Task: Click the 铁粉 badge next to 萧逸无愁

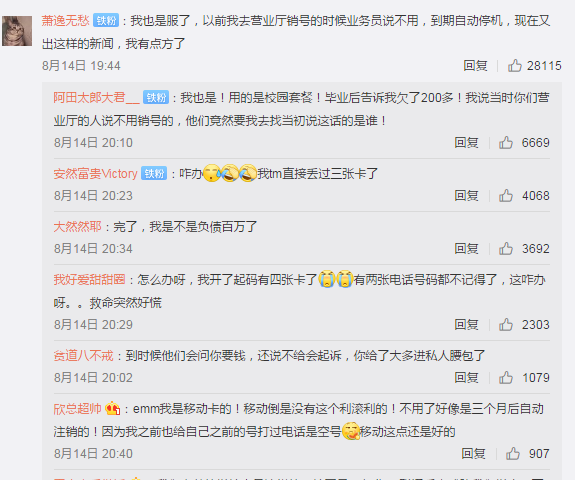Action: [x=106, y=20]
